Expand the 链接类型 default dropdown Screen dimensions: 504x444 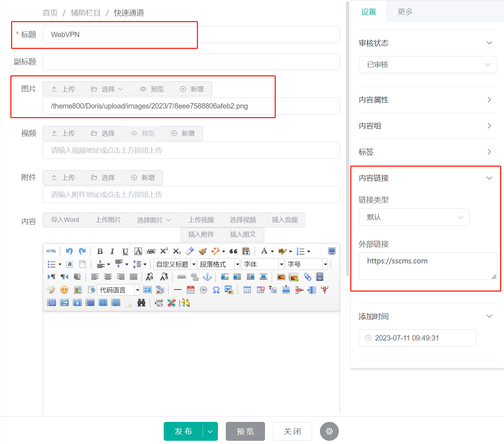pyautogui.click(x=414, y=217)
